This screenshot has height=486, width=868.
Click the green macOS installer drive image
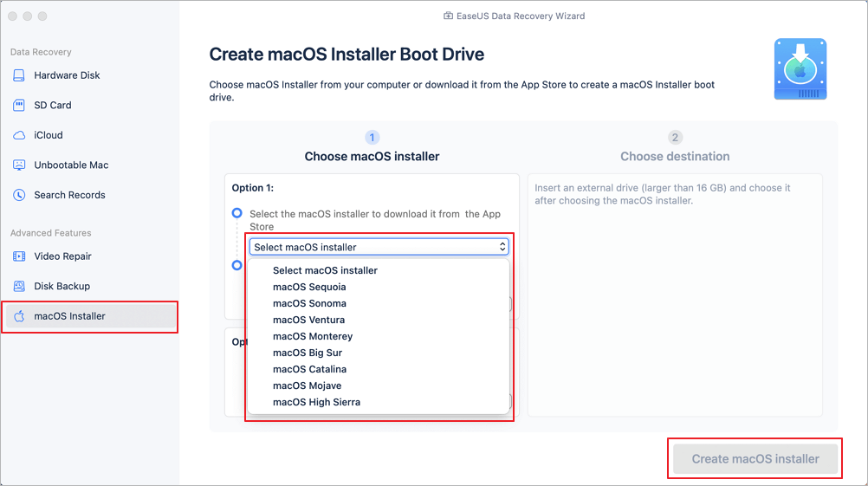click(x=800, y=69)
